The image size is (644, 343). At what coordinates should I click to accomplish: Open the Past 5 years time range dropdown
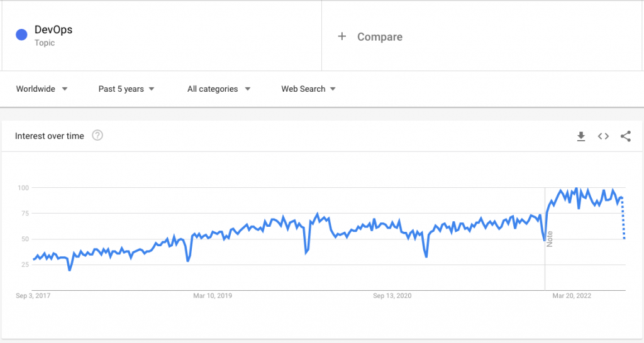(x=126, y=89)
